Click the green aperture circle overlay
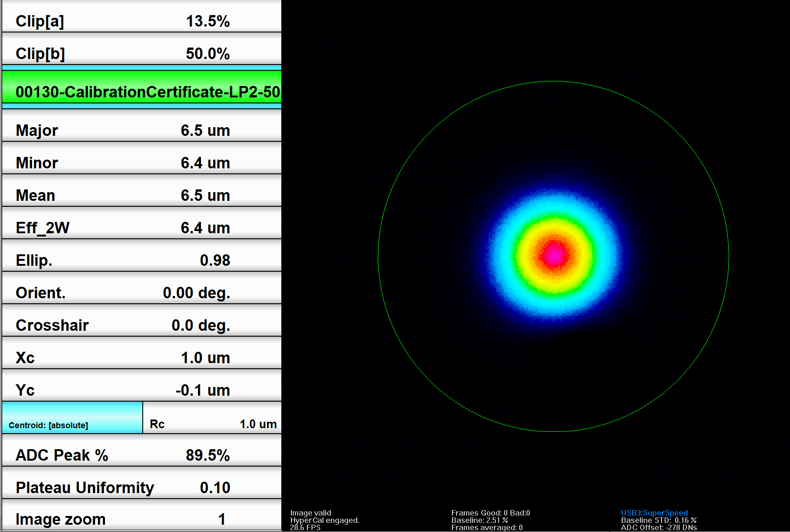 tap(553, 81)
